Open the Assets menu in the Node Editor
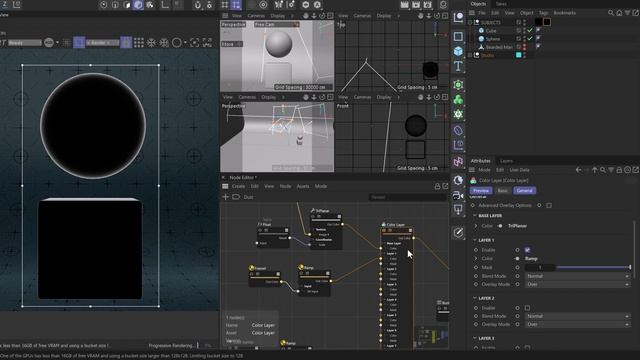The height and width of the screenshot is (360, 640). (303, 186)
